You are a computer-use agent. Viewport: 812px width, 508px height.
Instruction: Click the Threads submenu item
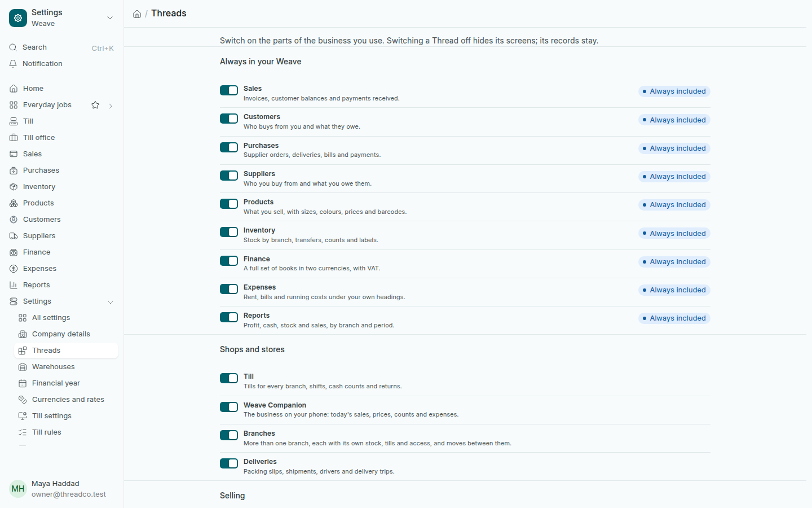tap(67, 351)
